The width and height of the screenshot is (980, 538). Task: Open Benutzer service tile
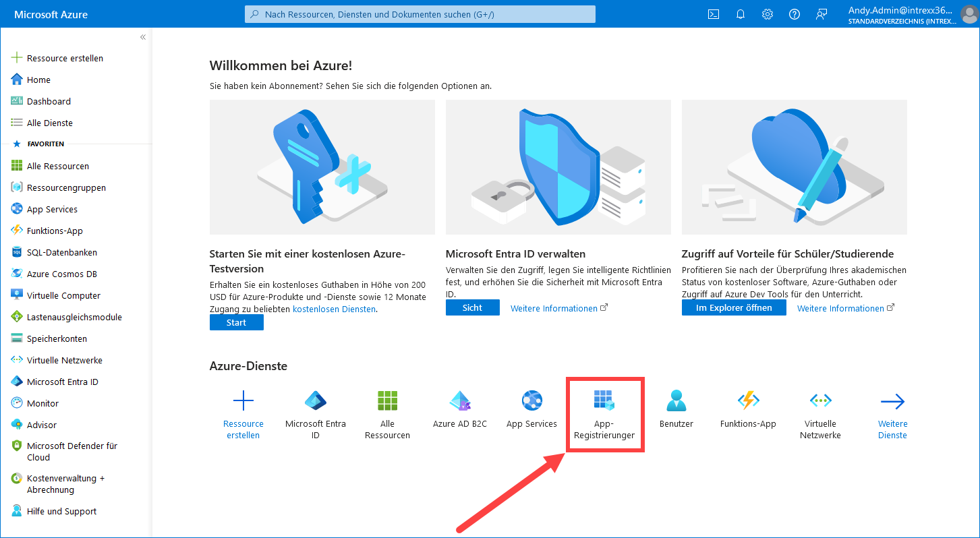pyautogui.click(x=676, y=410)
